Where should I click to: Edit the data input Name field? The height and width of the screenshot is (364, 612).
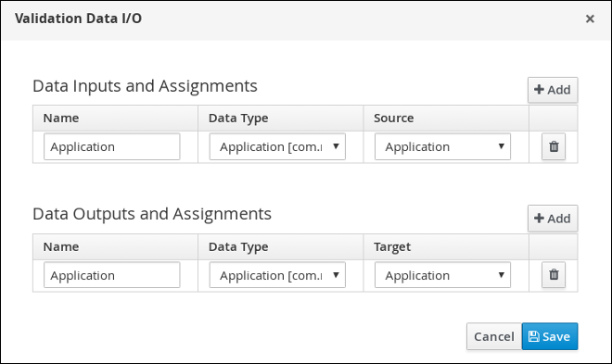click(112, 146)
